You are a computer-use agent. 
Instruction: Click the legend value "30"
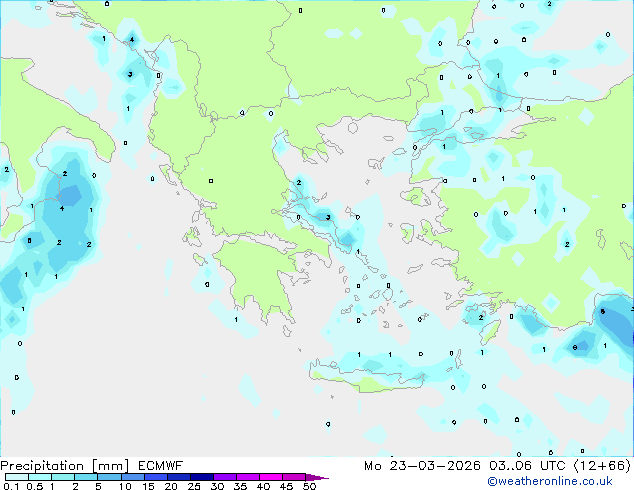217,486
